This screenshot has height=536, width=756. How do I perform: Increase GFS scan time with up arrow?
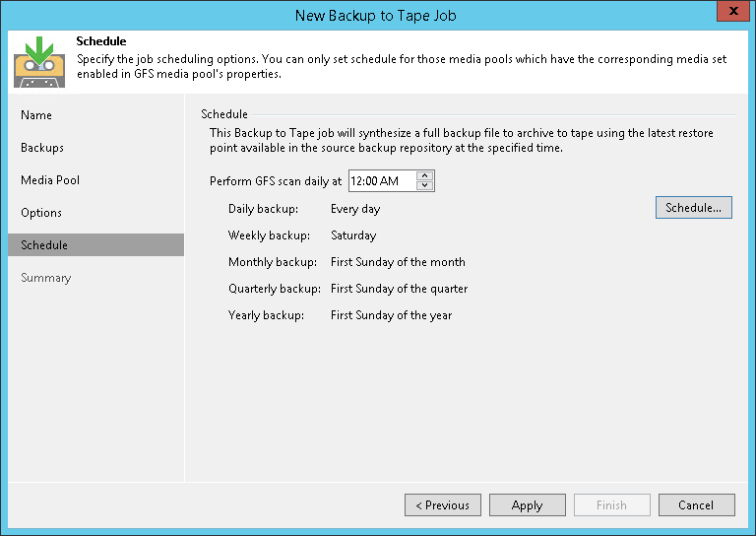coord(425,176)
